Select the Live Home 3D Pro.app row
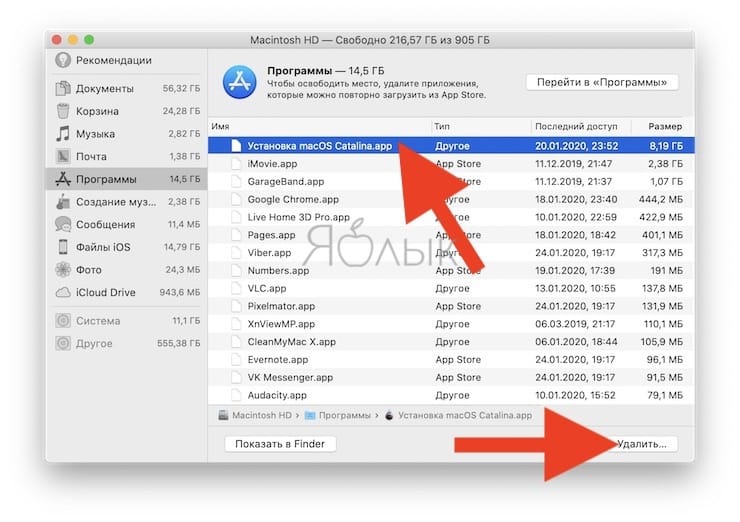Image resolution: width=740 pixels, height=522 pixels. coord(451,218)
